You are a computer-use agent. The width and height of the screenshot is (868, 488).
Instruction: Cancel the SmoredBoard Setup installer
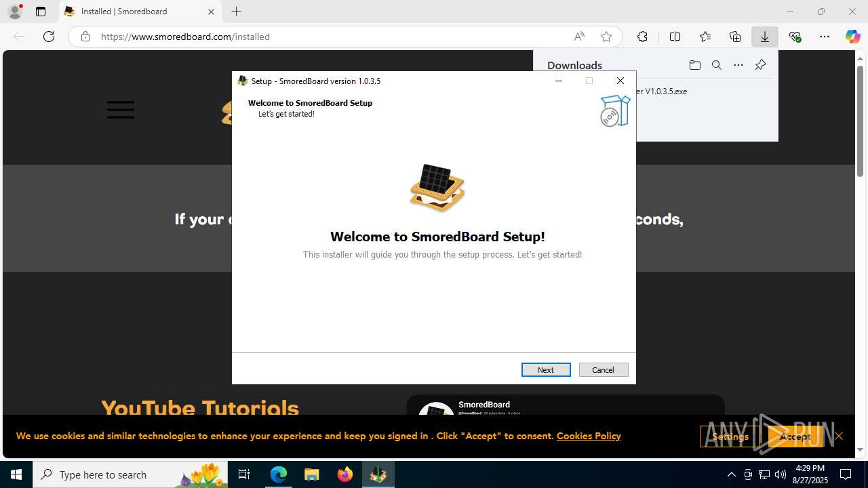pyautogui.click(x=603, y=369)
